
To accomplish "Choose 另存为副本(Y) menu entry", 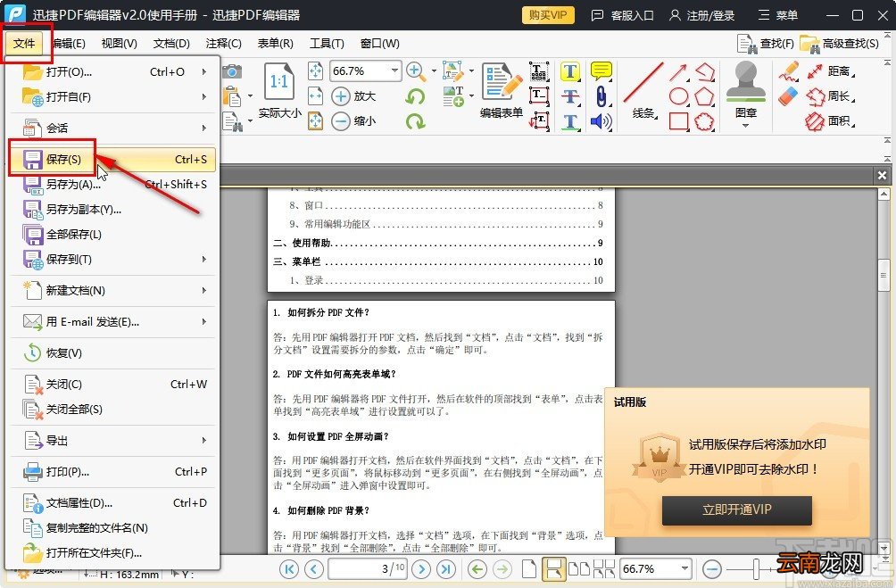I will click(112, 209).
